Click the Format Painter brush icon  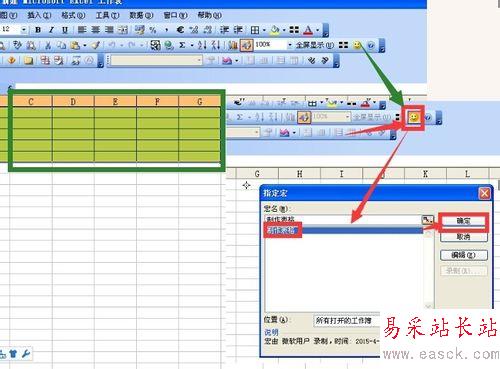coord(96,45)
